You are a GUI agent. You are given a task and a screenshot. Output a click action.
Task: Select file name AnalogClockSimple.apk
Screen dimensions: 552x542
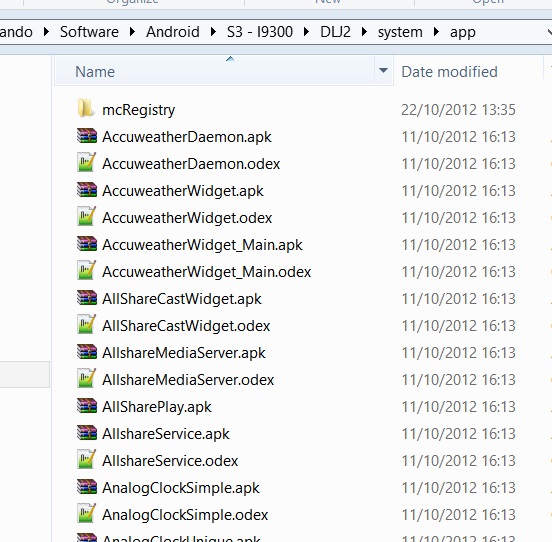(181, 489)
